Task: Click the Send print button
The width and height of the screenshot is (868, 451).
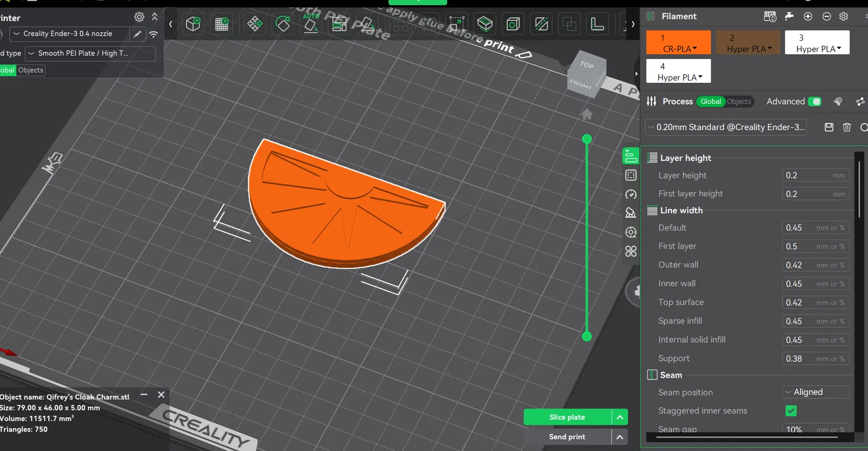Action: pos(567,437)
